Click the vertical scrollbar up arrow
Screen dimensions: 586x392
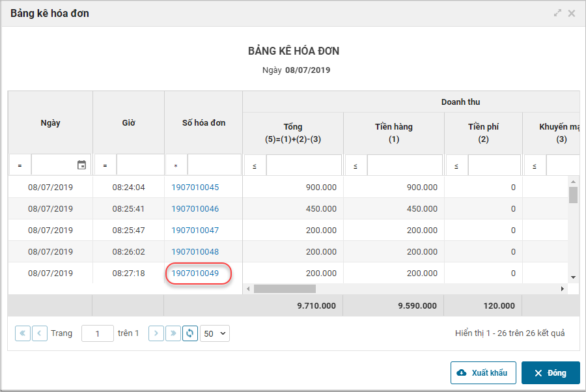(x=573, y=182)
